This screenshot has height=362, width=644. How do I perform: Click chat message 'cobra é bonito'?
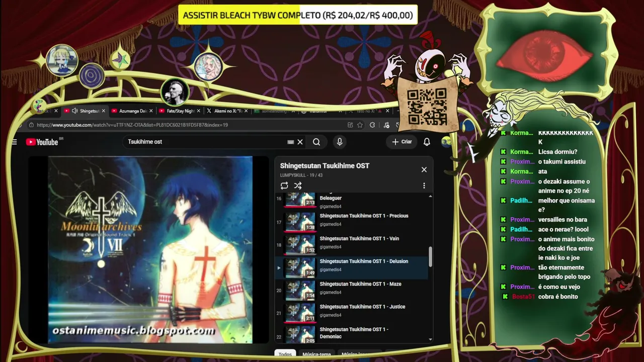558,297
